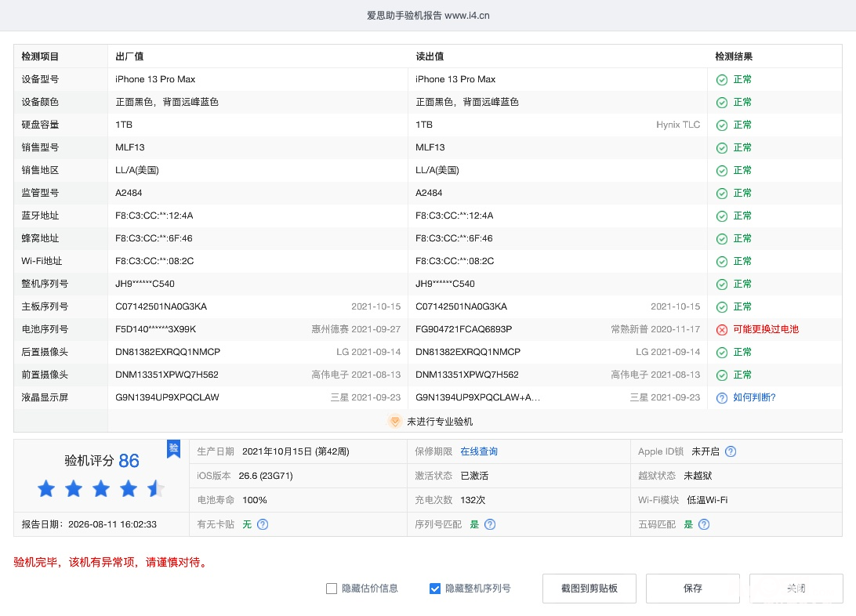Select the read-out regulatory model A2484

coord(429,193)
